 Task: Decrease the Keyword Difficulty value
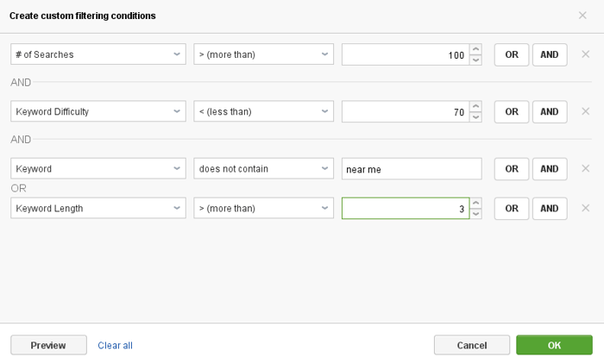coord(475,117)
